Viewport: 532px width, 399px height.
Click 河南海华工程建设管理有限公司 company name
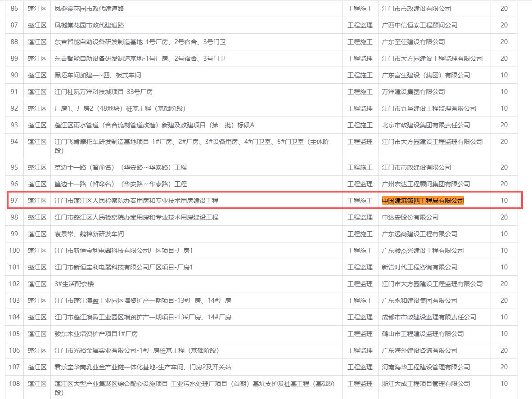pyautogui.click(x=426, y=367)
